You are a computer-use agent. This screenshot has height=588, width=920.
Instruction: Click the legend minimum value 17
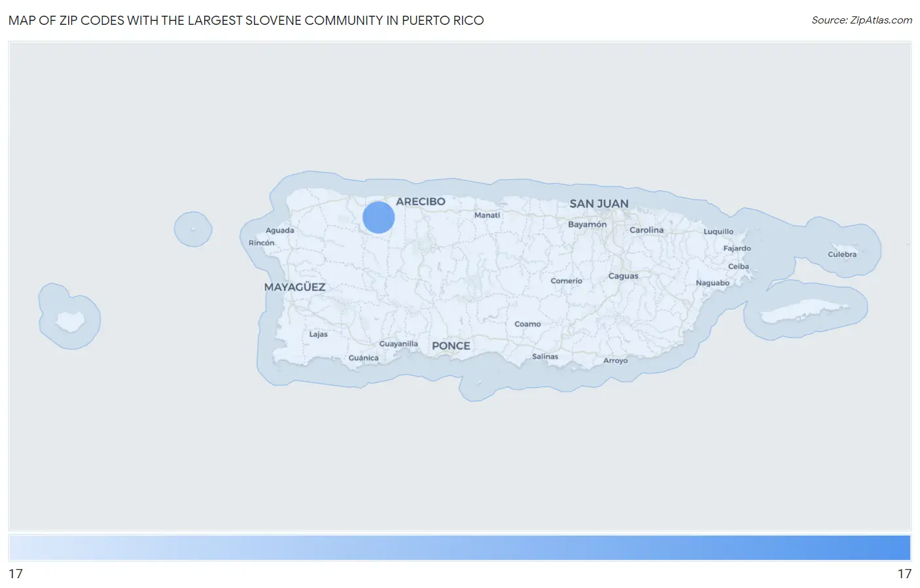(16, 574)
